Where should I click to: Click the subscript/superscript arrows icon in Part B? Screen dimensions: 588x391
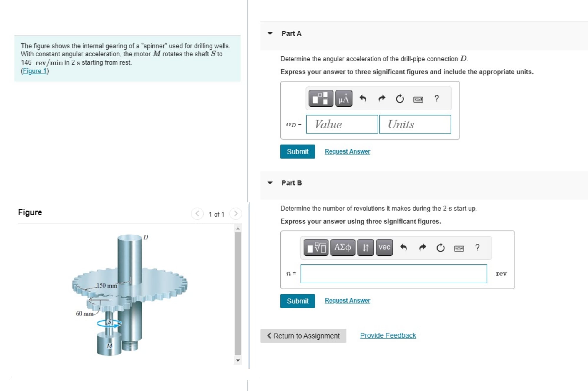(365, 248)
